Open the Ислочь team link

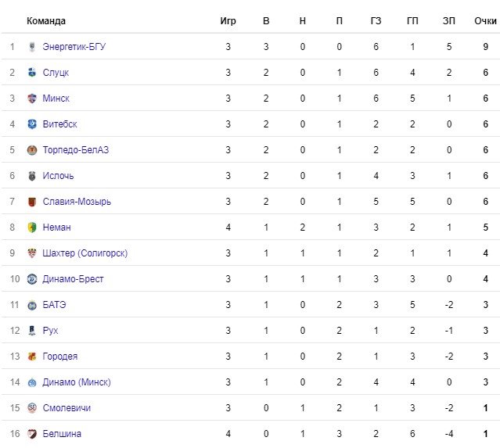click(58, 176)
